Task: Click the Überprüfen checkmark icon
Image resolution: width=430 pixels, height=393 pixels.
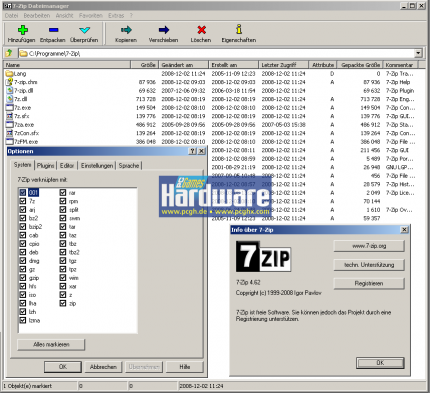Action: (85, 30)
